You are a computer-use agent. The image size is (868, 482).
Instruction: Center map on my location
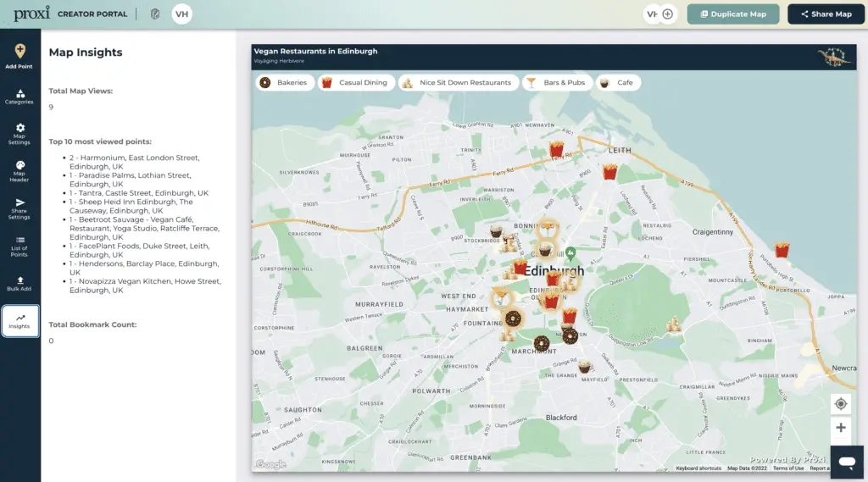tap(841, 404)
